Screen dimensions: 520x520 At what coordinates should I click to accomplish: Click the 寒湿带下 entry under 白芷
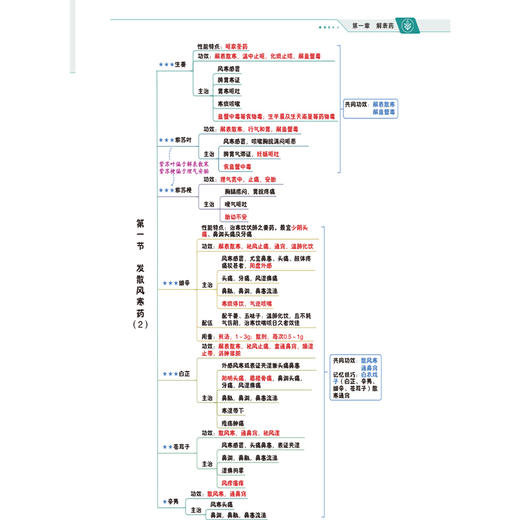tap(233, 411)
